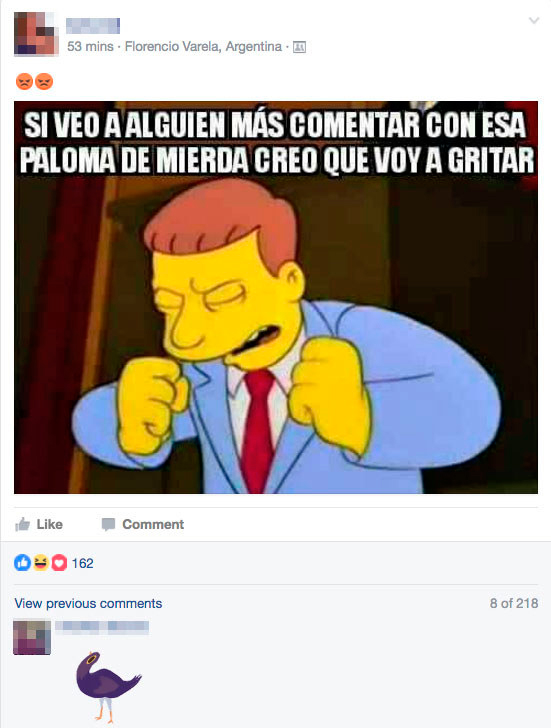Click the 53 mins timestamp
Screen dimensions: 551x728
[x=90, y=46]
